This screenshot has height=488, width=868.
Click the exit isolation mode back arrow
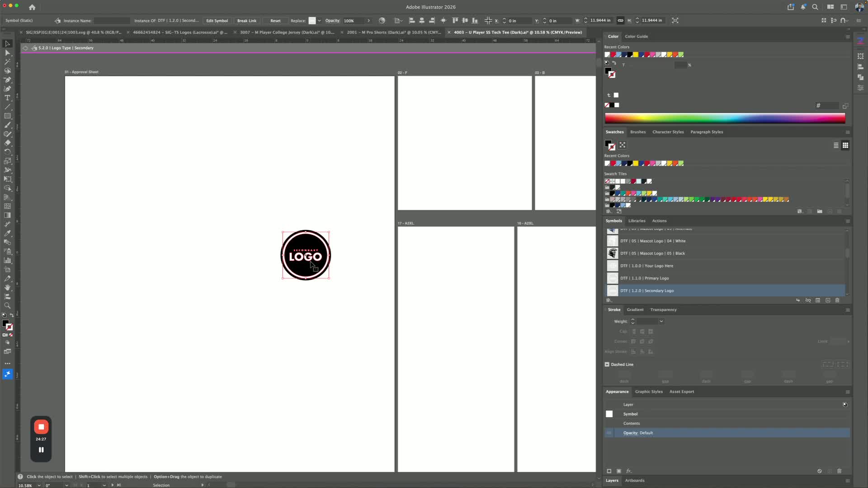(25, 48)
